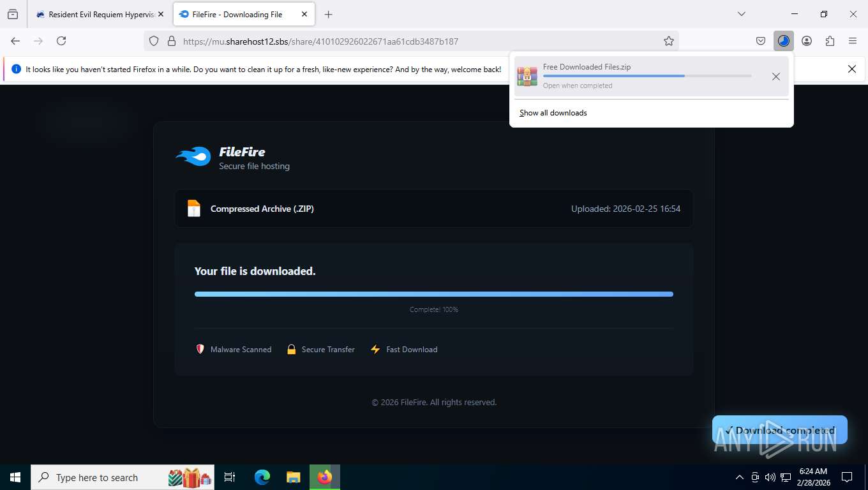Click Show all downloads
Image resolution: width=868 pixels, height=490 pixels.
click(553, 113)
